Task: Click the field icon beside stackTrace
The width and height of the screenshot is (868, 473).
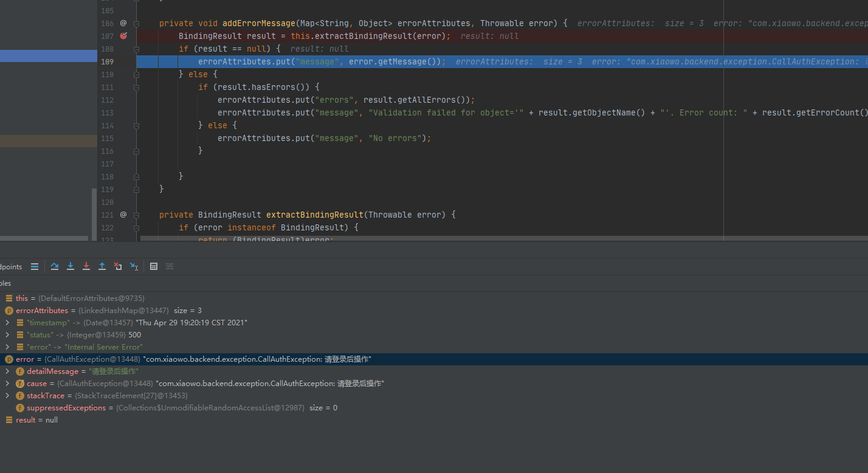Action: click(20, 396)
